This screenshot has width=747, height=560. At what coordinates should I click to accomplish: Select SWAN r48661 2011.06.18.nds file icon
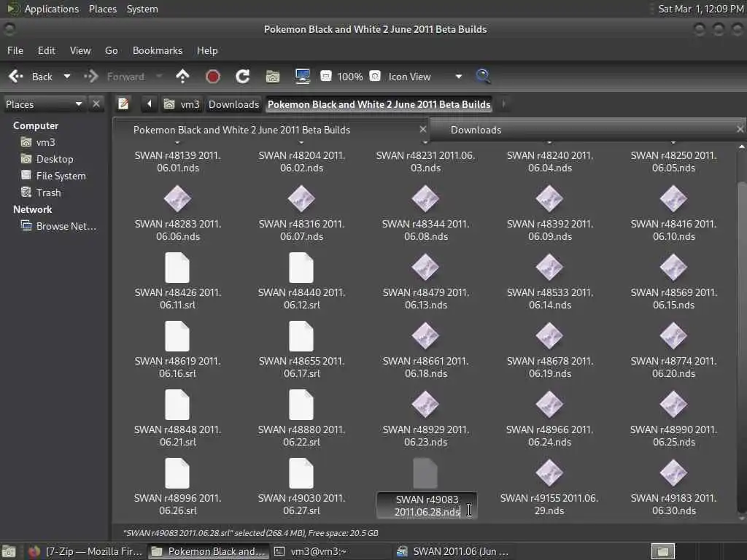click(x=425, y=336)
